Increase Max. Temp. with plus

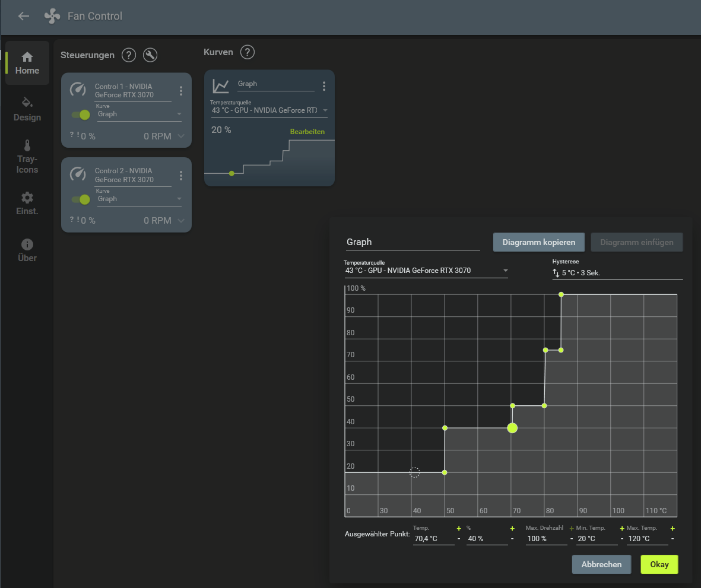coord(673,529)
